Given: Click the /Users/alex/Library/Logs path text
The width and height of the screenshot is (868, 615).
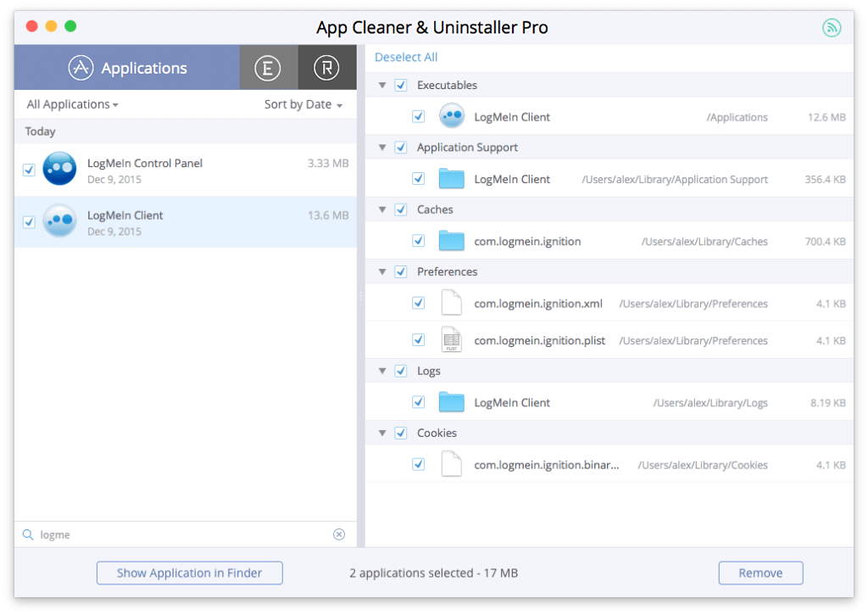Looking at the screenshot, I should [x=710, y=403].
